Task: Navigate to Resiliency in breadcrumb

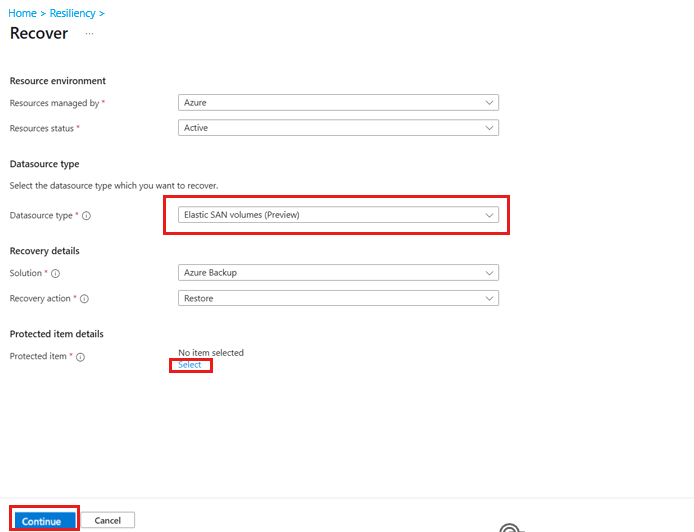Action: pyautogui.click(x=72, y=13)
